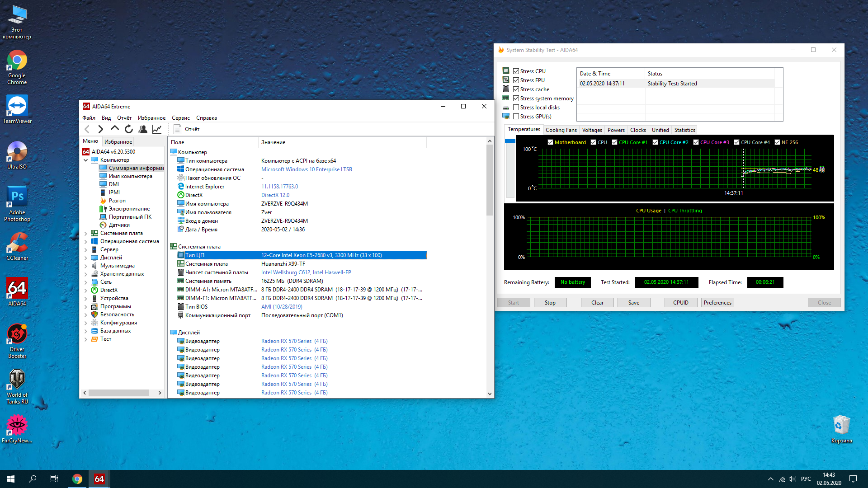Open the Сервис menu
The image size is (868, 488).
[180, 118]
